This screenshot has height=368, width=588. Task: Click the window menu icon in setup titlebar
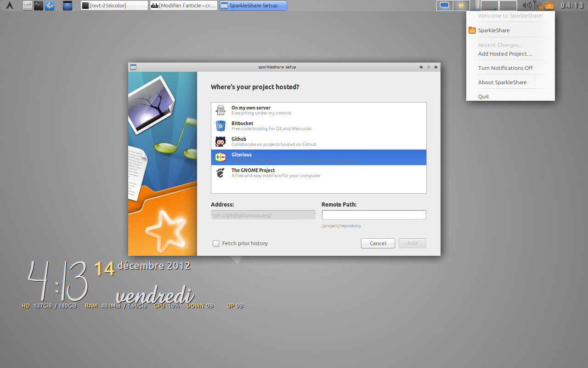133,67
